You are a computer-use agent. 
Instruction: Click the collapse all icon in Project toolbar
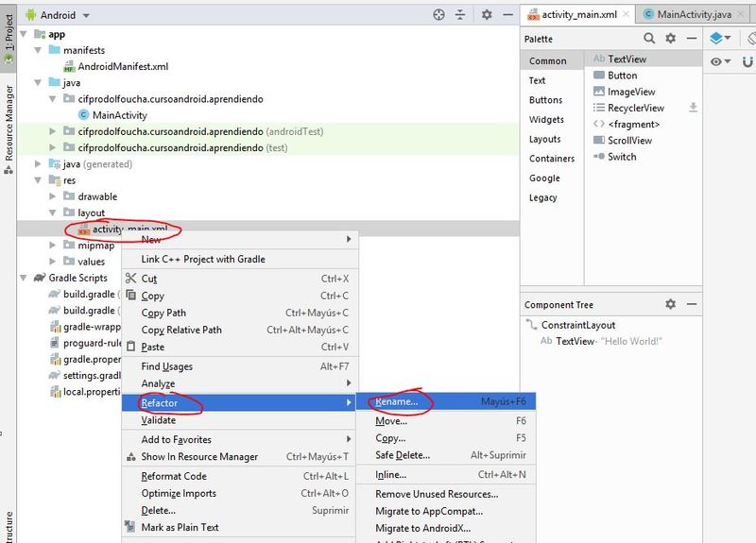coord(460,15)
